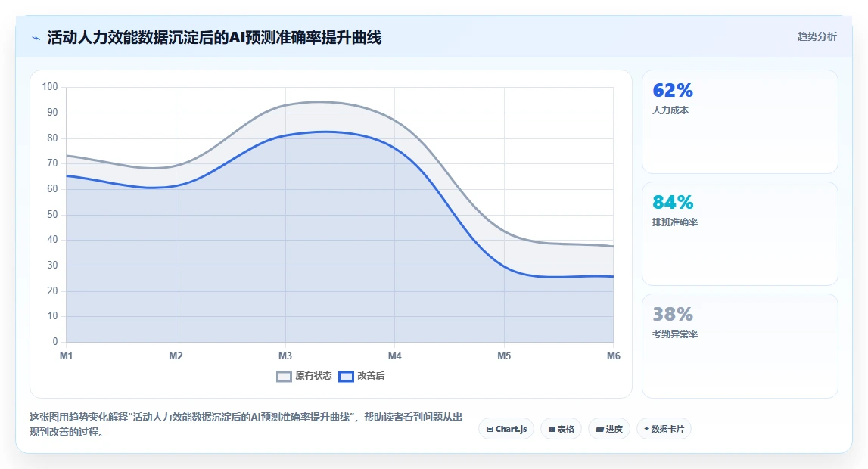Open the 84% 排班准确率 card
This screenshot has height=469, width=868.
[x=739, y=234]
